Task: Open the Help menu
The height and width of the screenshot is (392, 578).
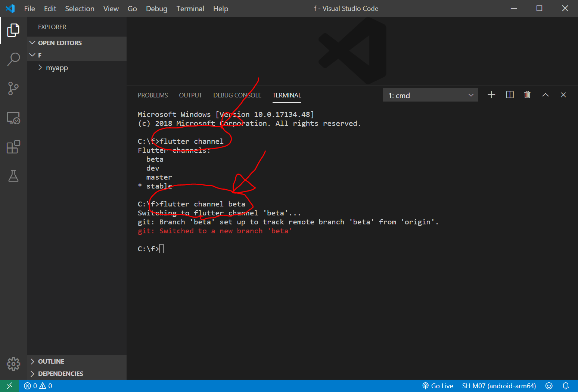Action: (x=221, y=9)
